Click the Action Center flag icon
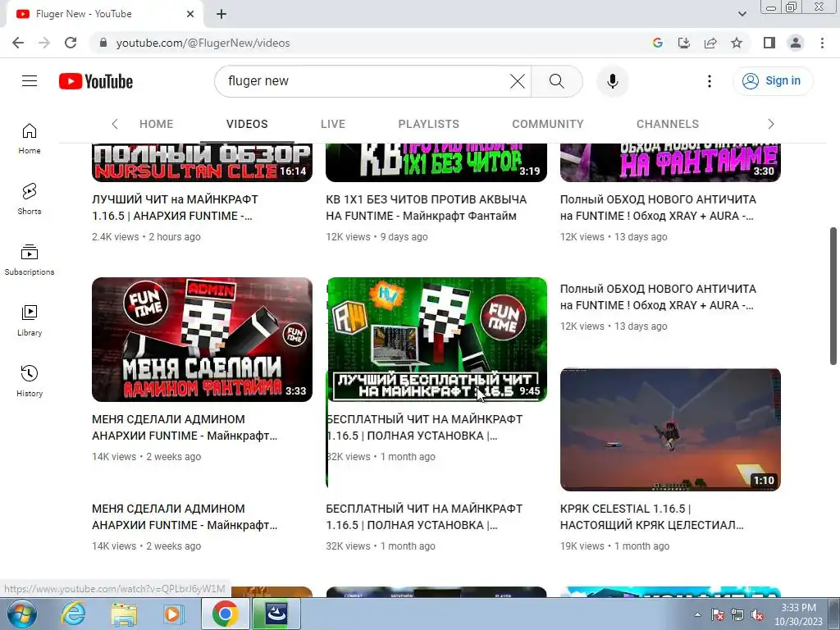This screenshot has width=840, height=630. pyautogui.click(x=717, y=614)
